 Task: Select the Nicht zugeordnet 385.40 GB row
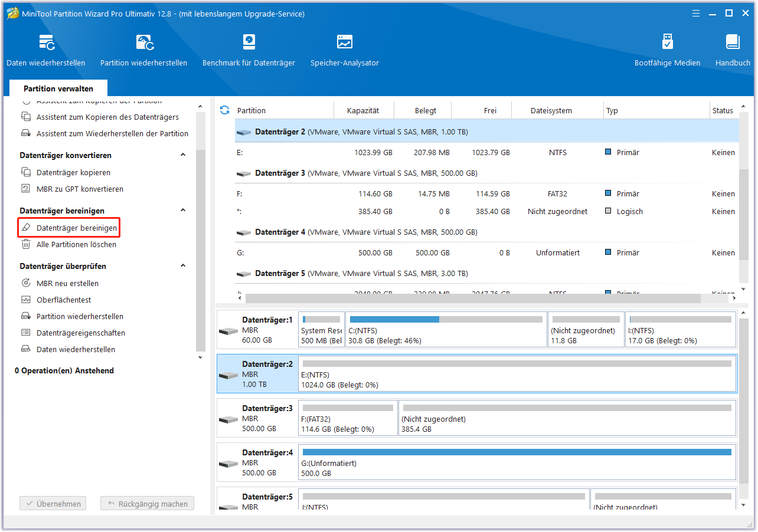tap(486, 212)
